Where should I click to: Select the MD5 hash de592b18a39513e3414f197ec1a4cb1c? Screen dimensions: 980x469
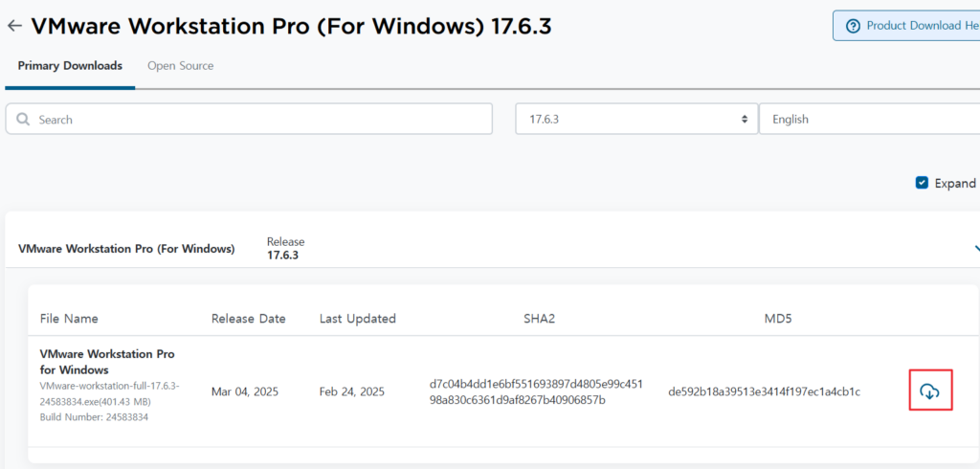click(x=765, y=392)
